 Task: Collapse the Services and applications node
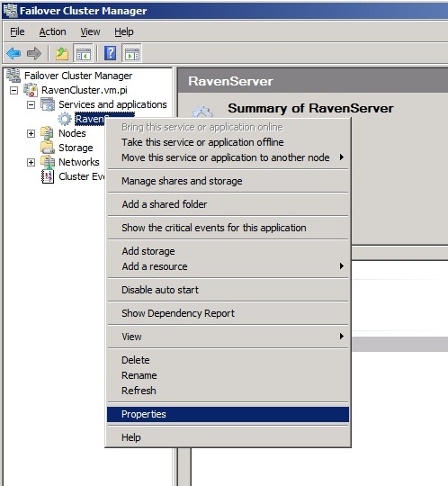[31, 104]
